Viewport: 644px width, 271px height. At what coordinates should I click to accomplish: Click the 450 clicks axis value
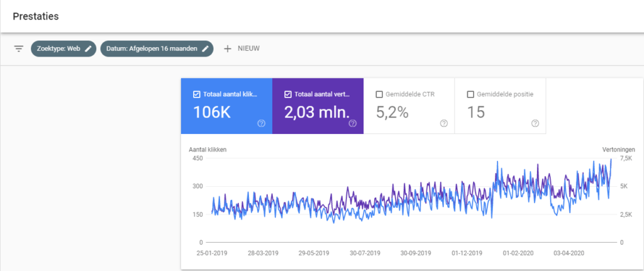point(199,158)
